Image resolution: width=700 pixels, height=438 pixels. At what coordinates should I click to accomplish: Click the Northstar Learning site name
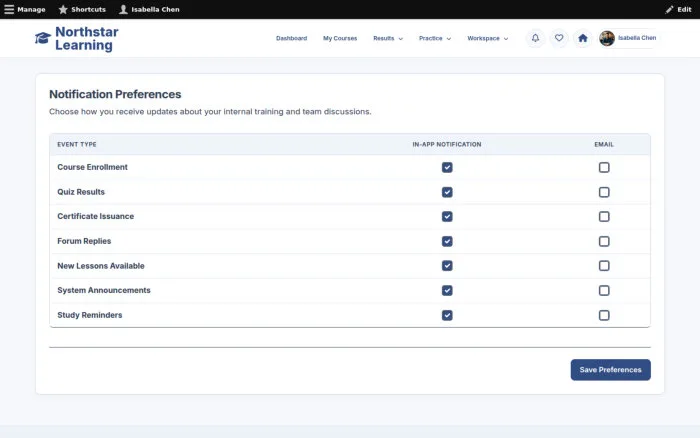pos(87,38)
